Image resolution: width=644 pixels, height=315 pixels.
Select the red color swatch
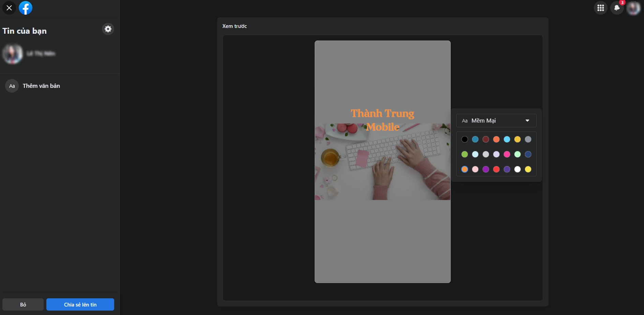[x=496, y=169]
